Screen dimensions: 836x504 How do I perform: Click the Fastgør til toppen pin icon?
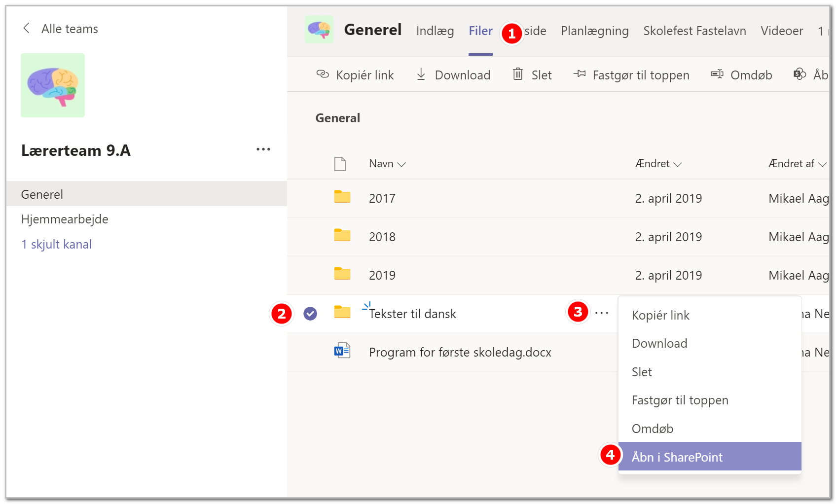pyautogui.click(x=580, y=74)
